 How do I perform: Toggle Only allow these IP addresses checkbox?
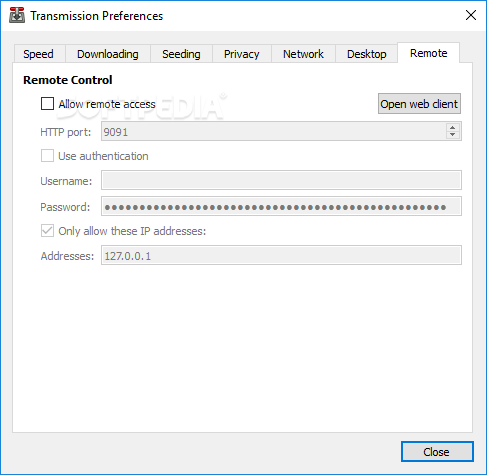click(47, 231)
